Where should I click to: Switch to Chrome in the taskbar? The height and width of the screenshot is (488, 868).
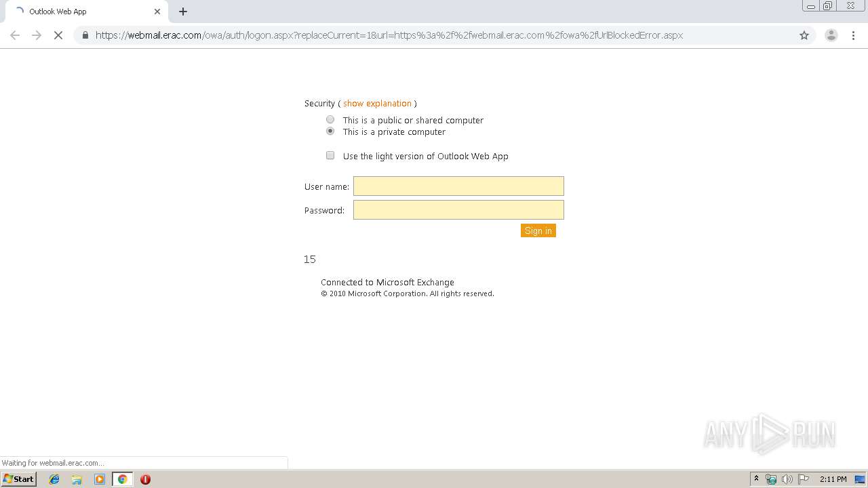[122, 479]
